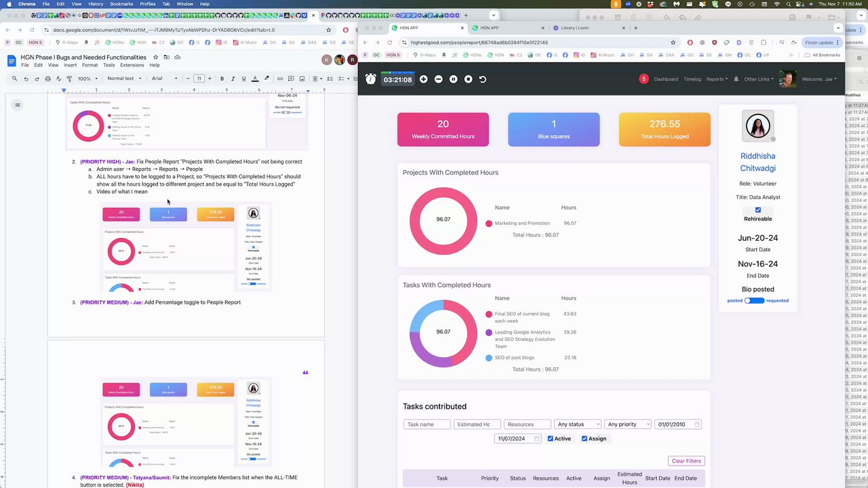The image size is (868, 488).
Task: Switch to the Library | Loom tab
Action: (x=589, y=28)
